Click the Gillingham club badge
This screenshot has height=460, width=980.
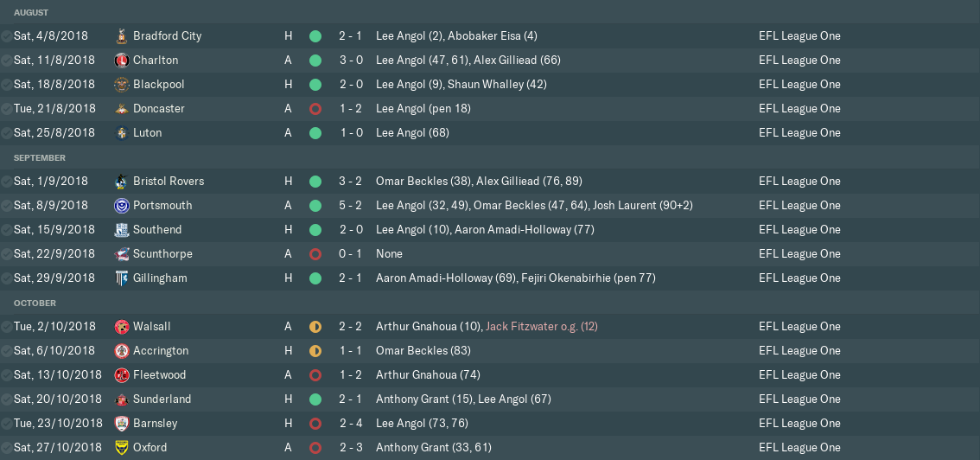click(x=122, y=278)
